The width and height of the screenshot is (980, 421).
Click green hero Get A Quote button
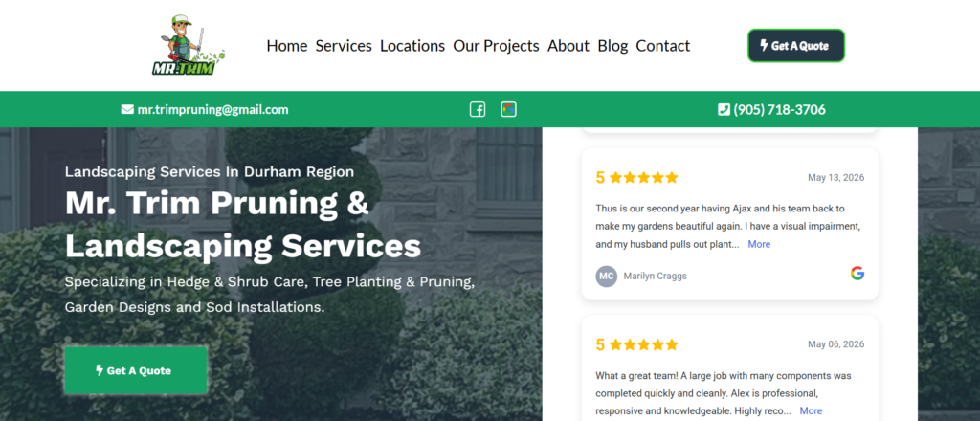136,370
